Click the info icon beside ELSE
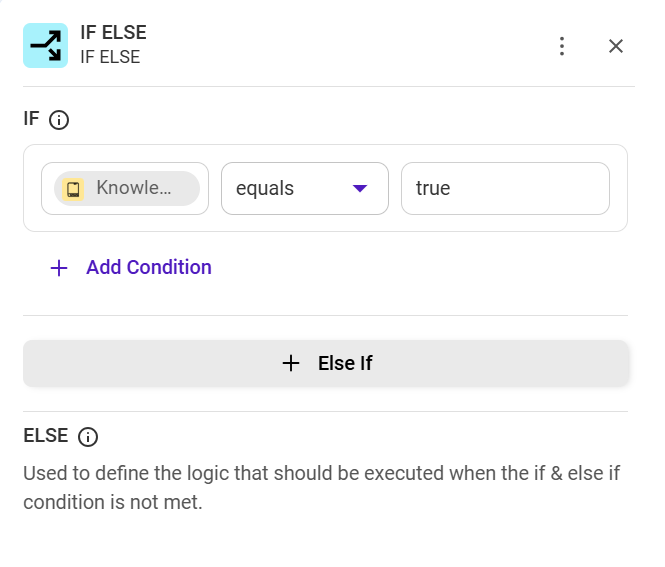Viewport: 665px width, 567px height. point(88,437)
